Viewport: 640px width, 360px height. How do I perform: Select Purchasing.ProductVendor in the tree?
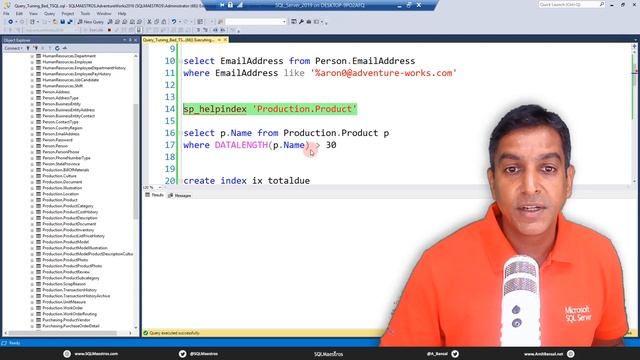[66, 320]
